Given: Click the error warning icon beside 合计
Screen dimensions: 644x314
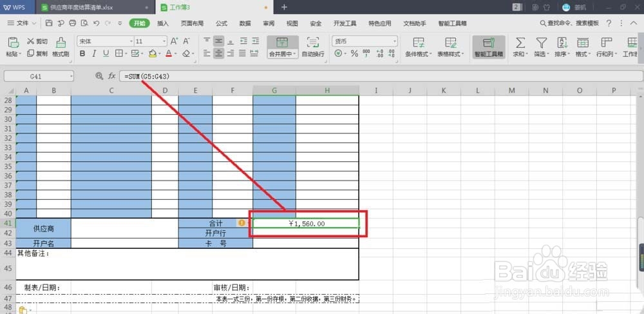Looking at the screenshot, I should (x=242, y=222).
